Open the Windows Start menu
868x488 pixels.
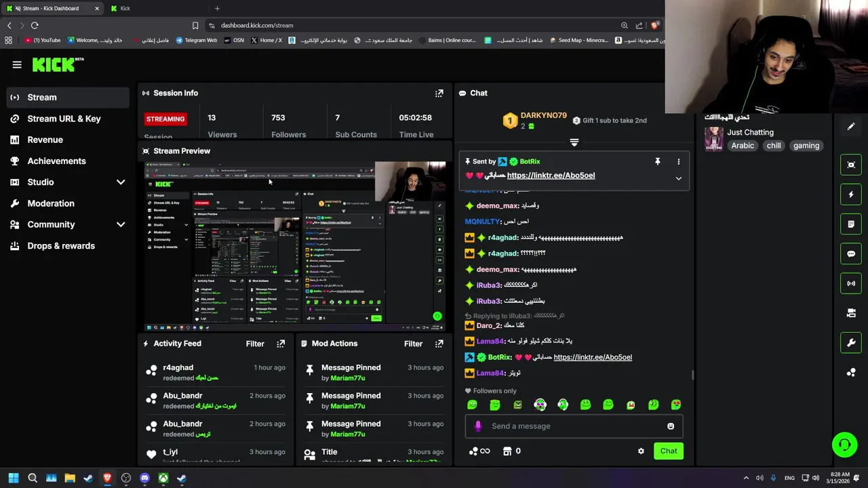click(x=13, y=478)
